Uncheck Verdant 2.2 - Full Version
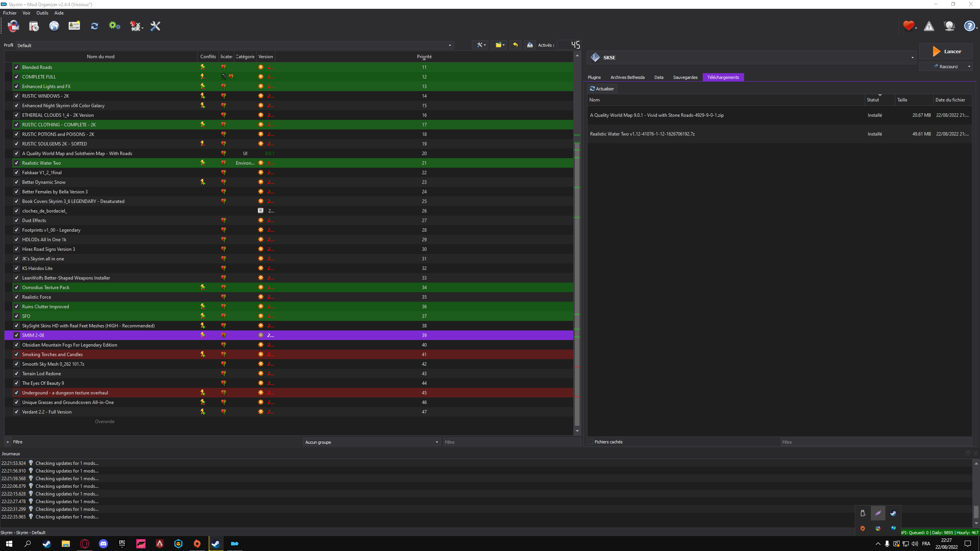This screenshot has width=980, height=551. coord(16,412)
